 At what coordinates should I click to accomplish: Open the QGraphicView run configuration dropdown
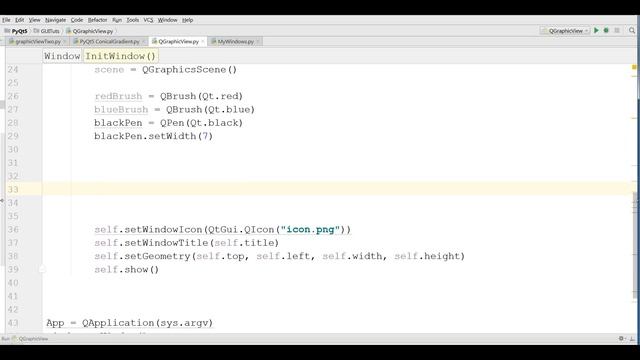[565, 31]
